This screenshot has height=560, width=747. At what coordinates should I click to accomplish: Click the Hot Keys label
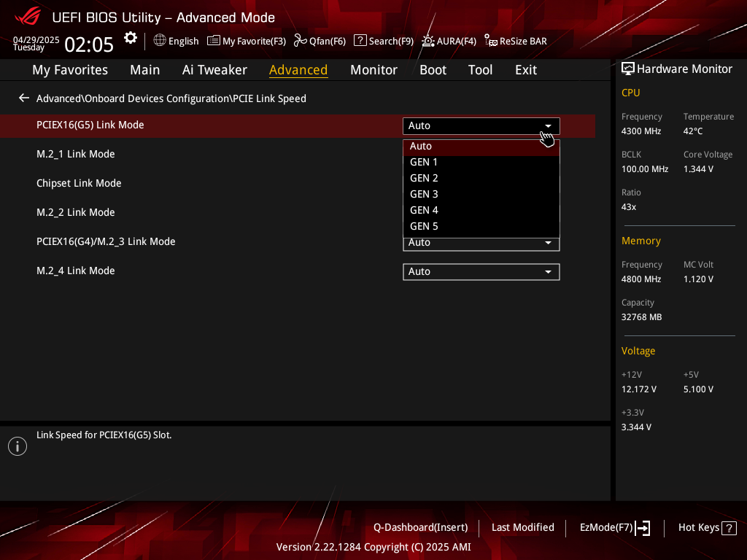click(x=698, y=528)
